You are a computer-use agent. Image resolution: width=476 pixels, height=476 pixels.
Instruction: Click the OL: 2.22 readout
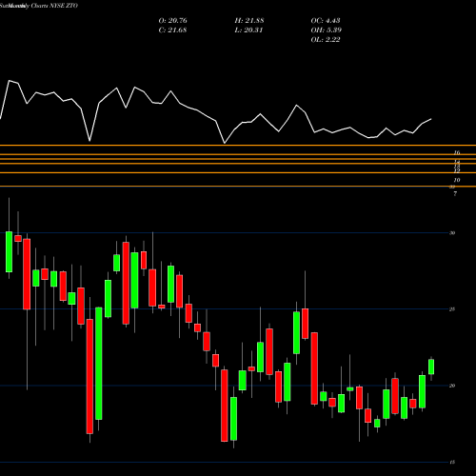326,40
